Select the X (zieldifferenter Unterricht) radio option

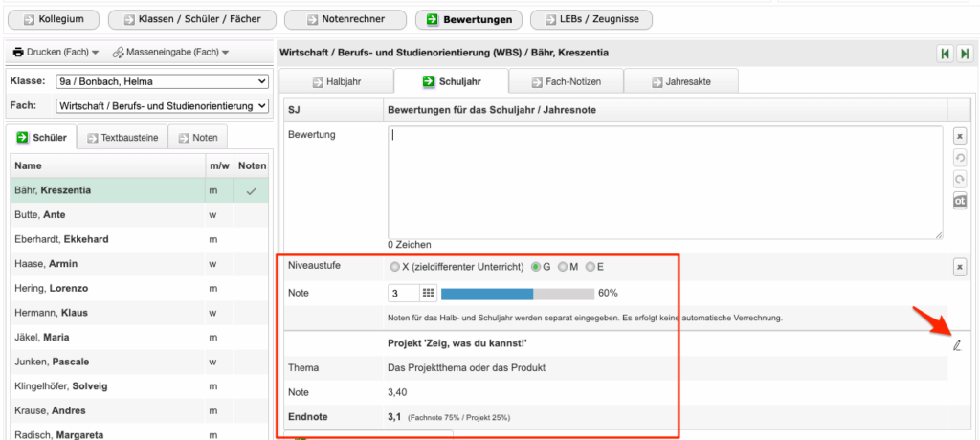(x=395, y=267)
